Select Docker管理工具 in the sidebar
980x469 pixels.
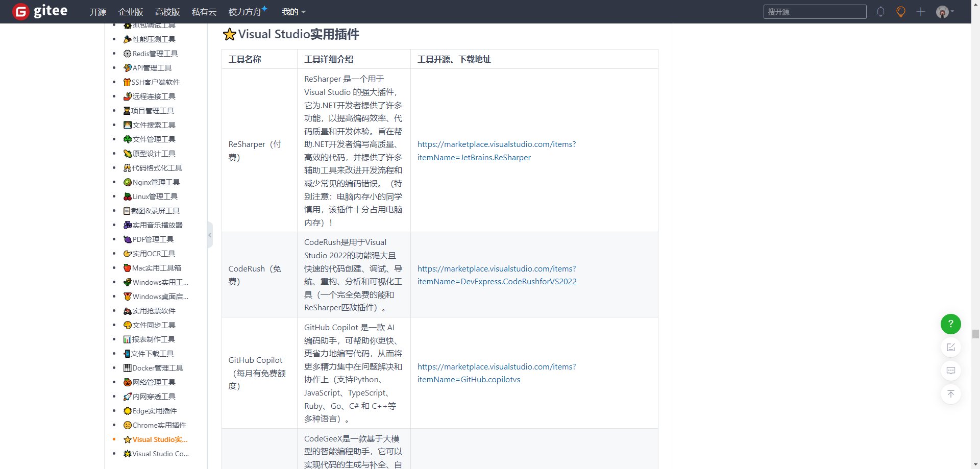[157, 368]
